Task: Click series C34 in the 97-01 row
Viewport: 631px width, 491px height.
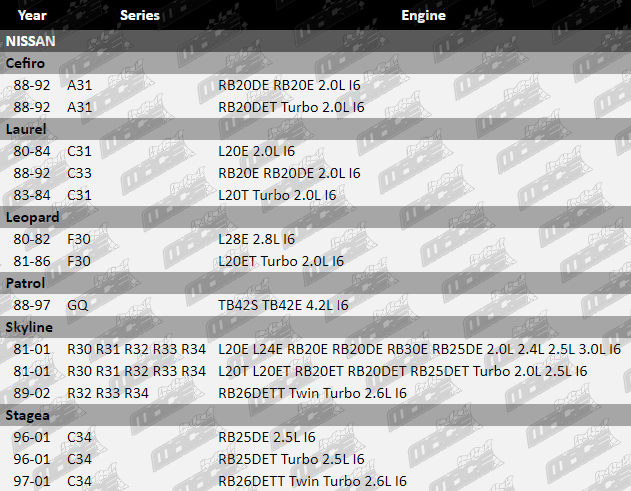Action: [x=79, y=481]
